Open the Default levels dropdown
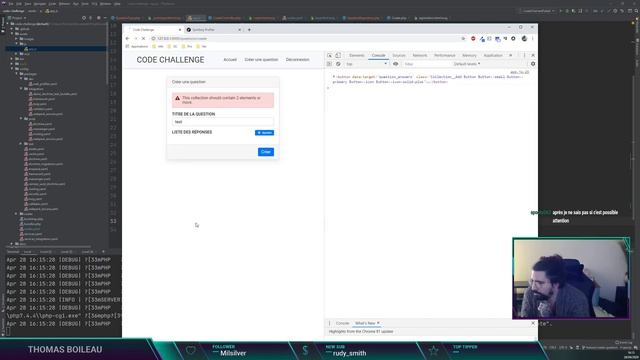The height and width of the screenshot is (360, 640). [467, 64]
